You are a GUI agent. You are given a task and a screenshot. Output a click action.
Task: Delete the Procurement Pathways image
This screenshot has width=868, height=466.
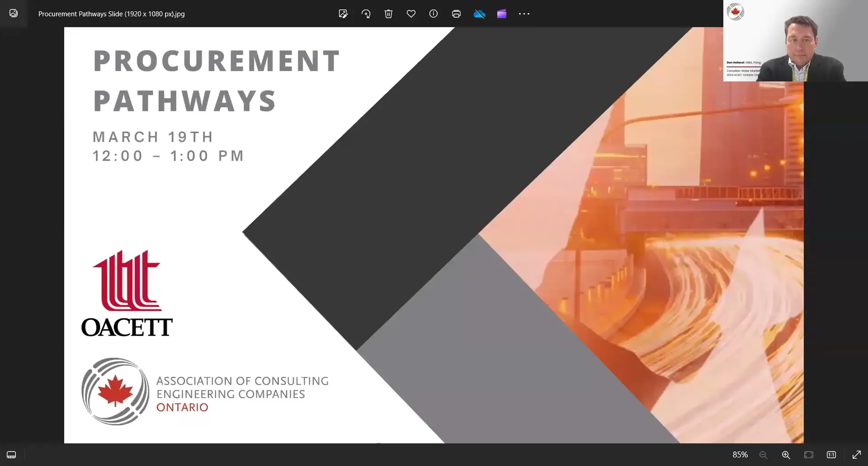pos(388,14)
